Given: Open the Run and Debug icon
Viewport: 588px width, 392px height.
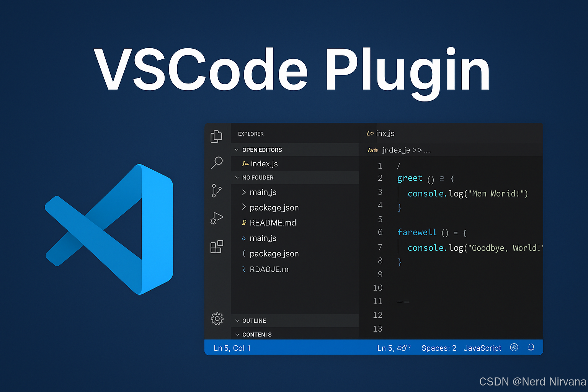Looking at the screenshot, I should coord(217,218).
